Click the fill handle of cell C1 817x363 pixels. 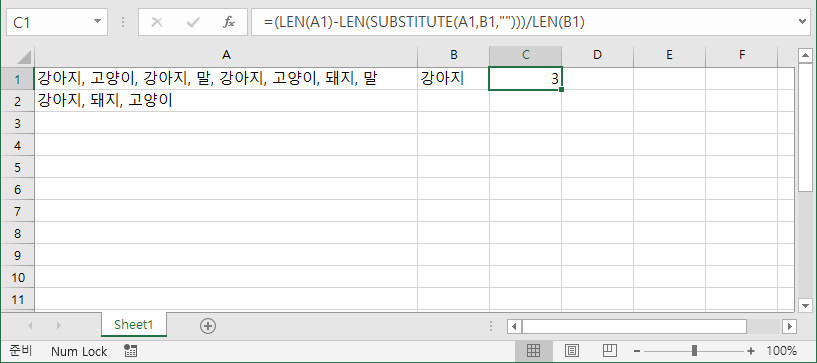pos(561,90)
